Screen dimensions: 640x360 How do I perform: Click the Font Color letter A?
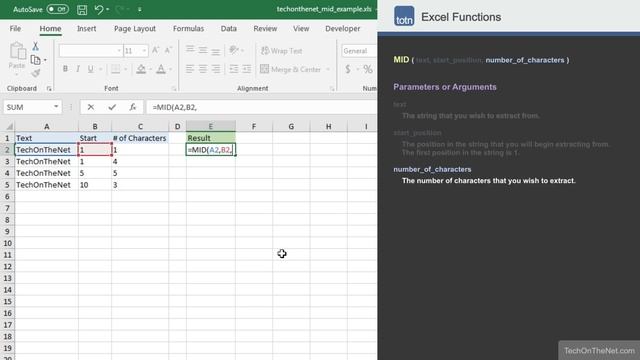(x=161, y=69)
